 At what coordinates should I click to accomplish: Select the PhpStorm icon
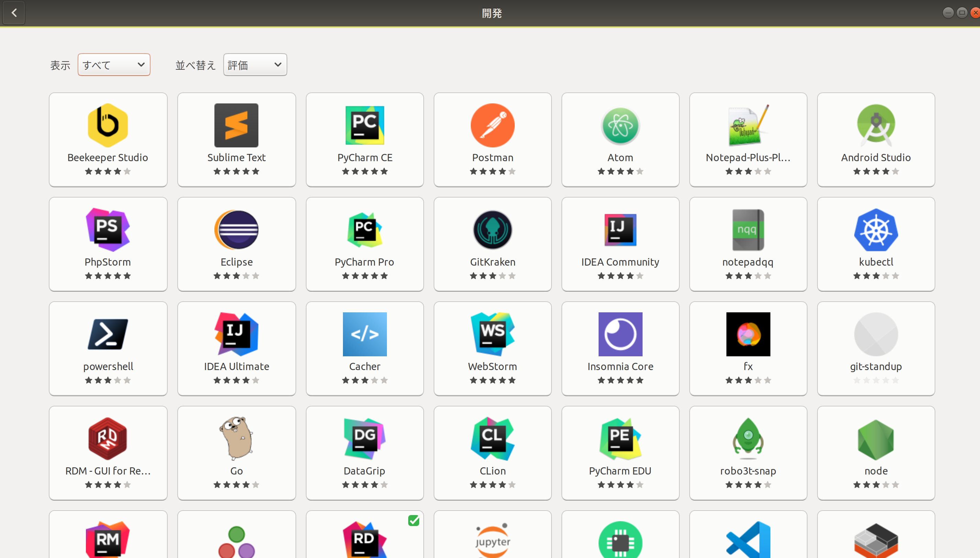click(x=108, y=230)
